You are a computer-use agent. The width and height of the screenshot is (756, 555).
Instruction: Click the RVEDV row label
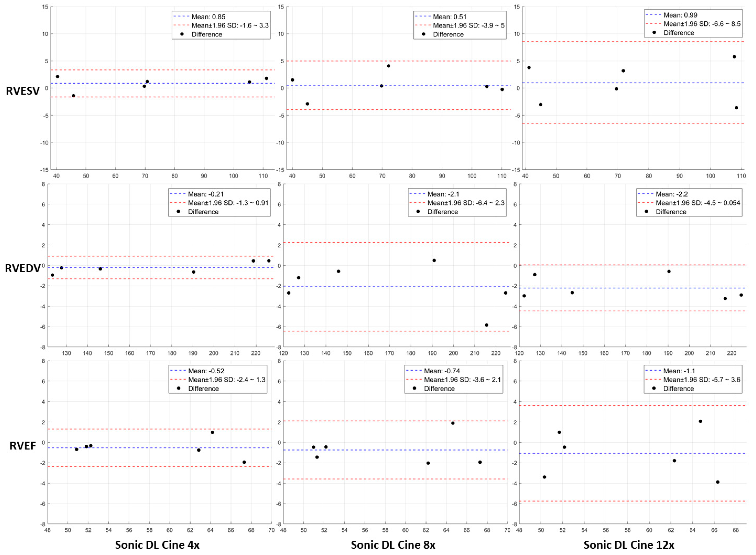click(23, 268)
